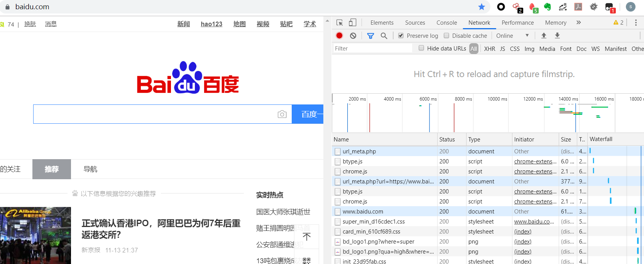The image size is (644, 264).
Task: Click the lock icon in address bar
Action: tap(7, 7)
